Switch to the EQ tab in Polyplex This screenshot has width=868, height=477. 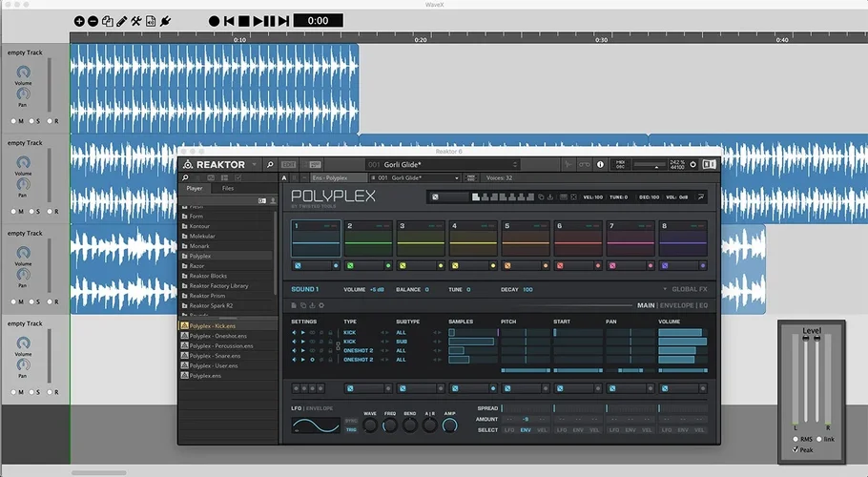pos(703,305)
